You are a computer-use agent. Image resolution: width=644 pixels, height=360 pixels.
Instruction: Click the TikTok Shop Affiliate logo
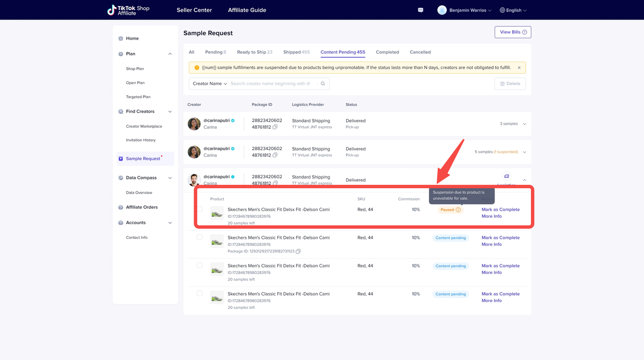click(128, 10)
